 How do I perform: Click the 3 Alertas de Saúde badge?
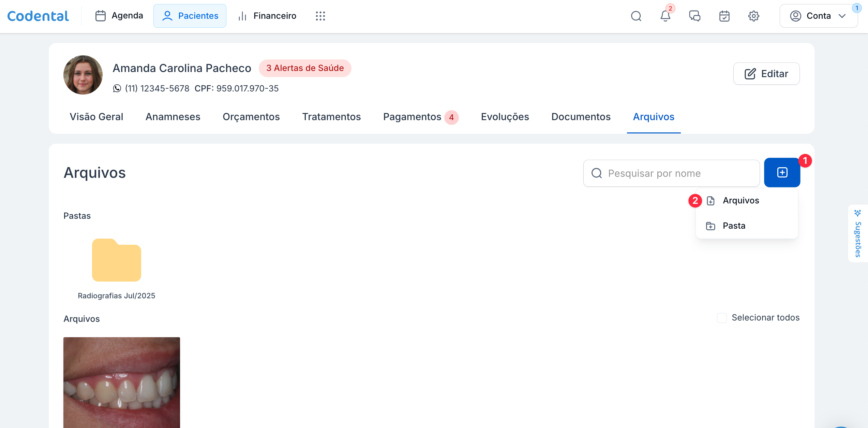(x=305, y=68)
